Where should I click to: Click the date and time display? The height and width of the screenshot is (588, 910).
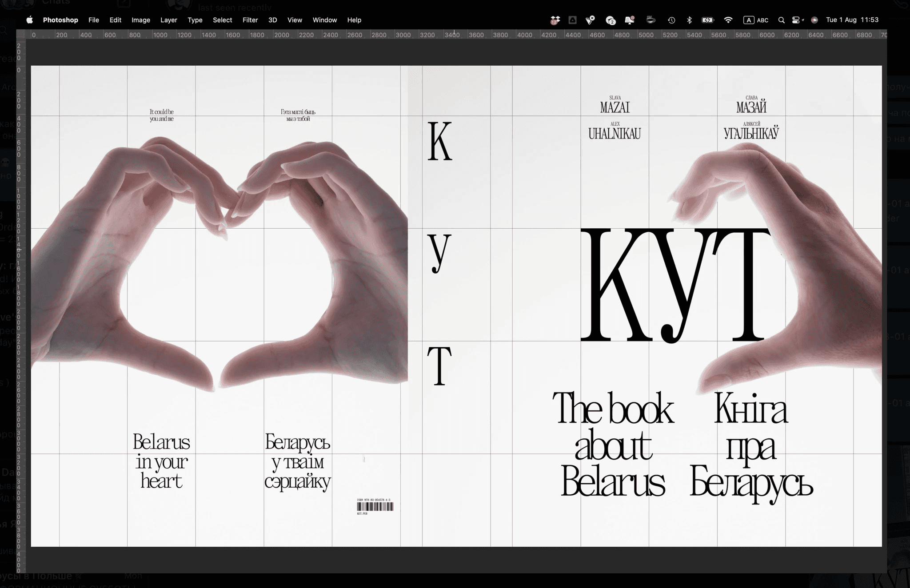coord(852,20)
